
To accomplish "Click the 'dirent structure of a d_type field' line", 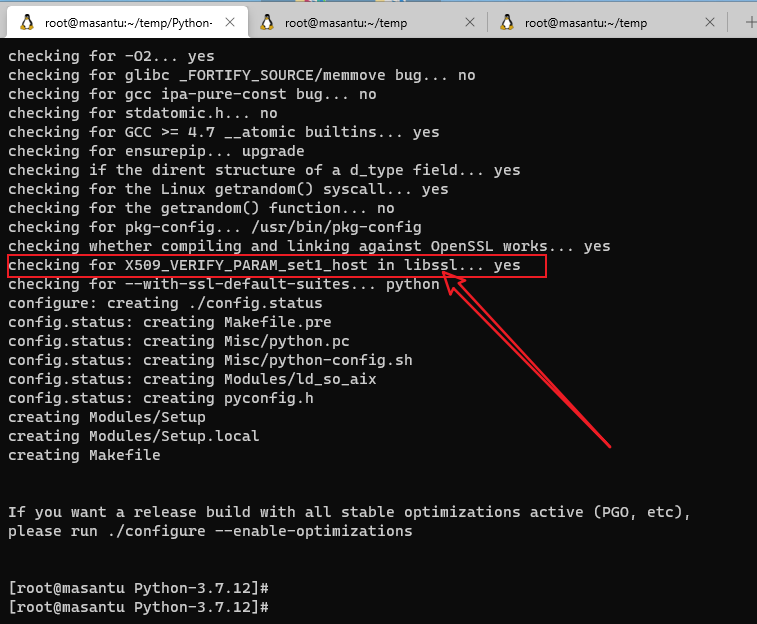I will coord(264,170).
